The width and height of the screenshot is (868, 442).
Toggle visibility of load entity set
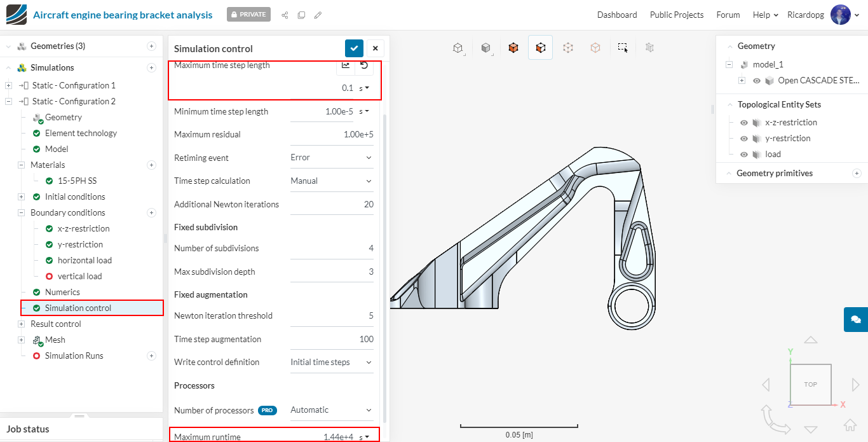(743, 154)
